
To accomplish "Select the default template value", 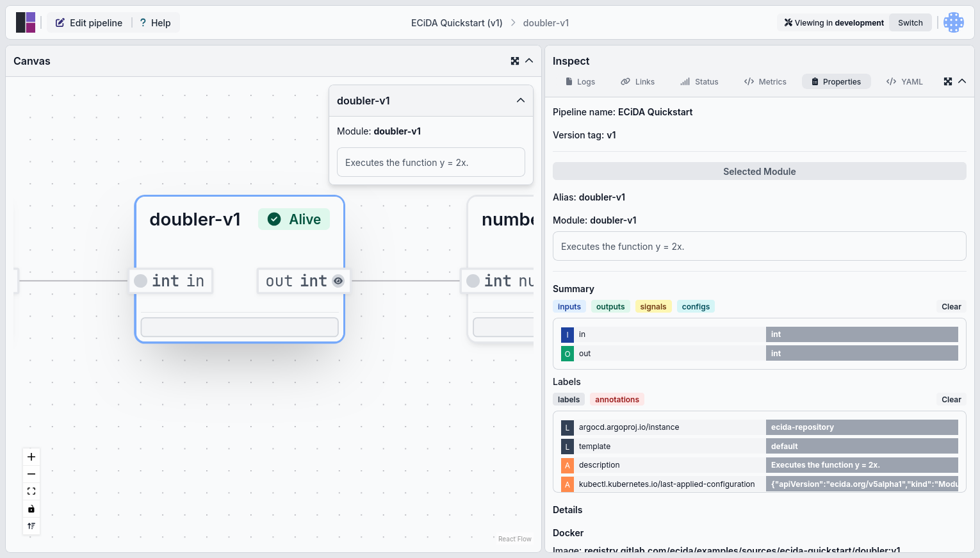I will click(862, 447).
